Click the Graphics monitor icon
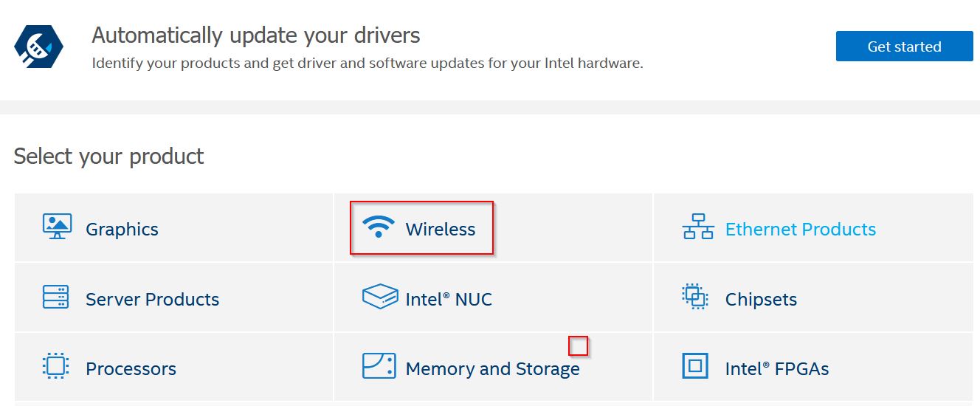Viewport: 980px width, 406px height. point(57,227)
